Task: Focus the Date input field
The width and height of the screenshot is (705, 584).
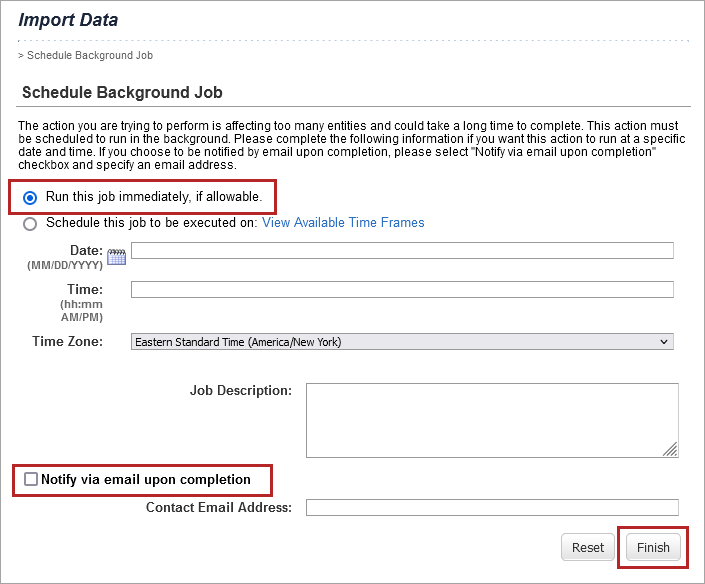Action: point(402,251)
